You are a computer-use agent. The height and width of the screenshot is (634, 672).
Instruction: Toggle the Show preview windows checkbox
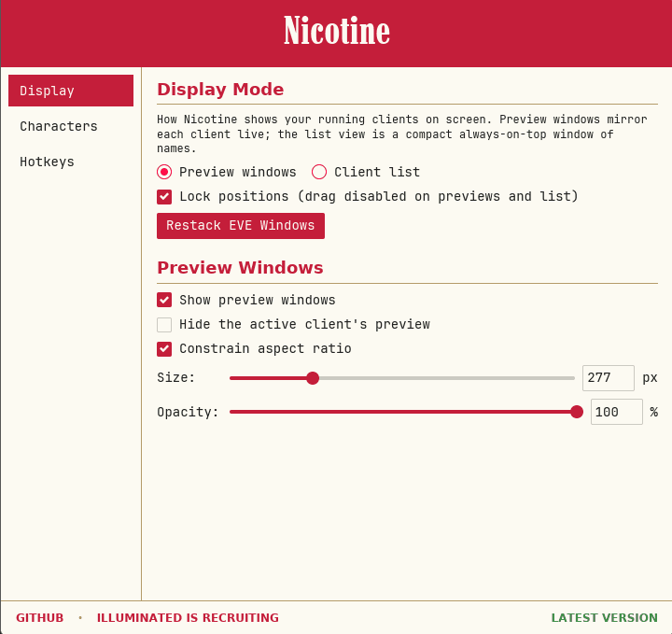164,300
